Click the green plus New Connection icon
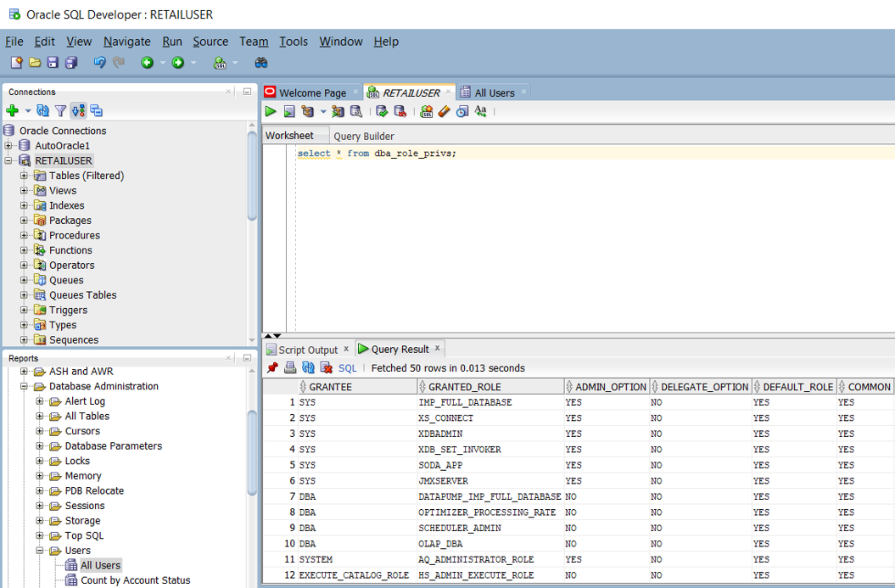Viewport: 895px width, 588px height. (12, 110)
